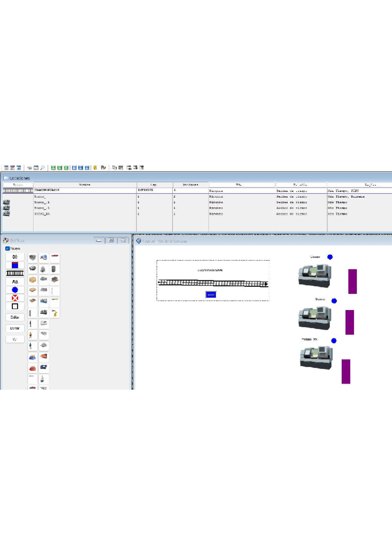Select the counter graphic tool showing 00
The image size is (392, 555).
point(15,257)
